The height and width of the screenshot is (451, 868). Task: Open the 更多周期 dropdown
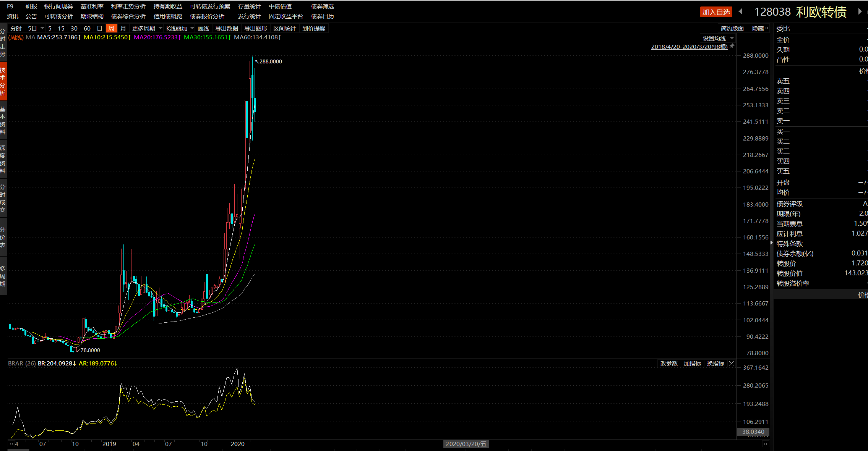coord(147,28)
